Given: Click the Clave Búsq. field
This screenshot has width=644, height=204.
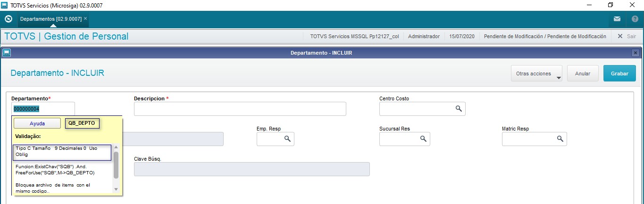Looking at the screenshot, I should (x=252, y=169).
